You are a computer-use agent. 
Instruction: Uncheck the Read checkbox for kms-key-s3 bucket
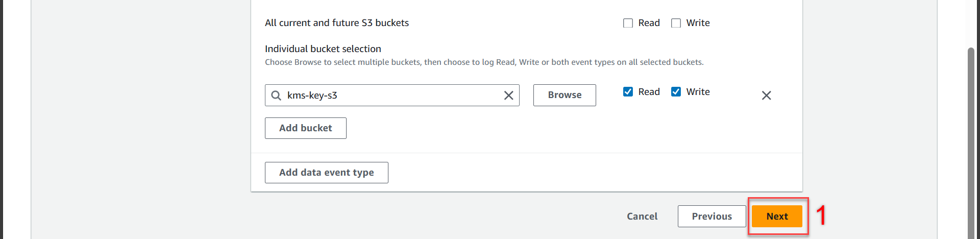(x=628, y=92)
